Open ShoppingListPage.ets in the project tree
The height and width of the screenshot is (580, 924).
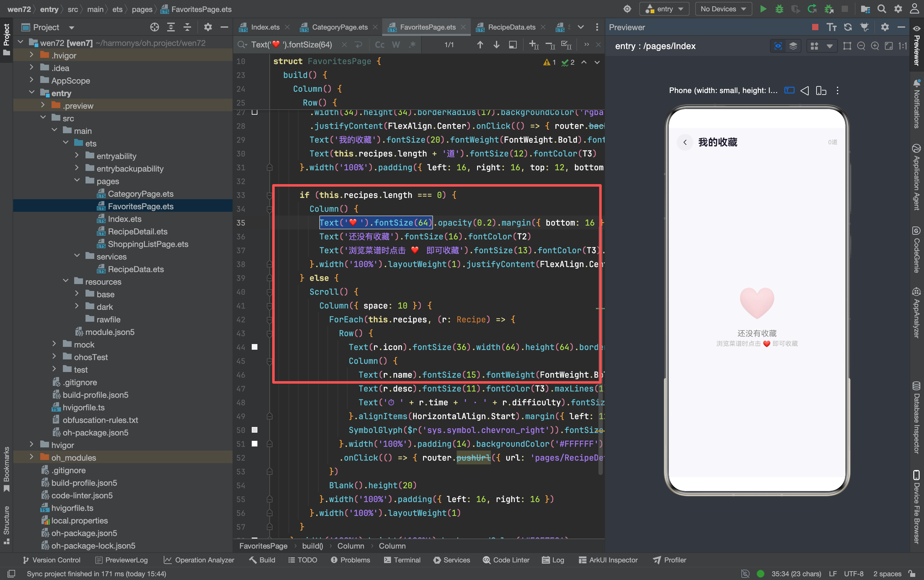click(148, 244)
